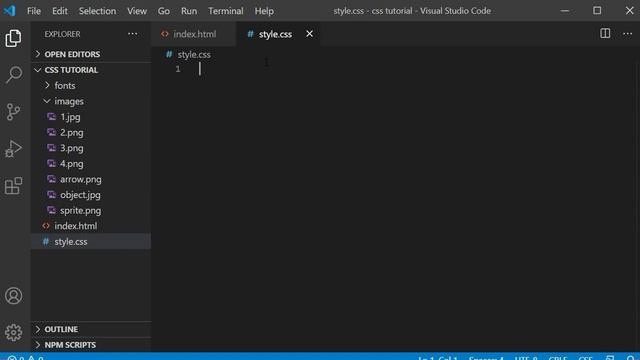Click the VS Code logo icon
This screenshot has height=360, width=640.
click(x=9, y=11)
